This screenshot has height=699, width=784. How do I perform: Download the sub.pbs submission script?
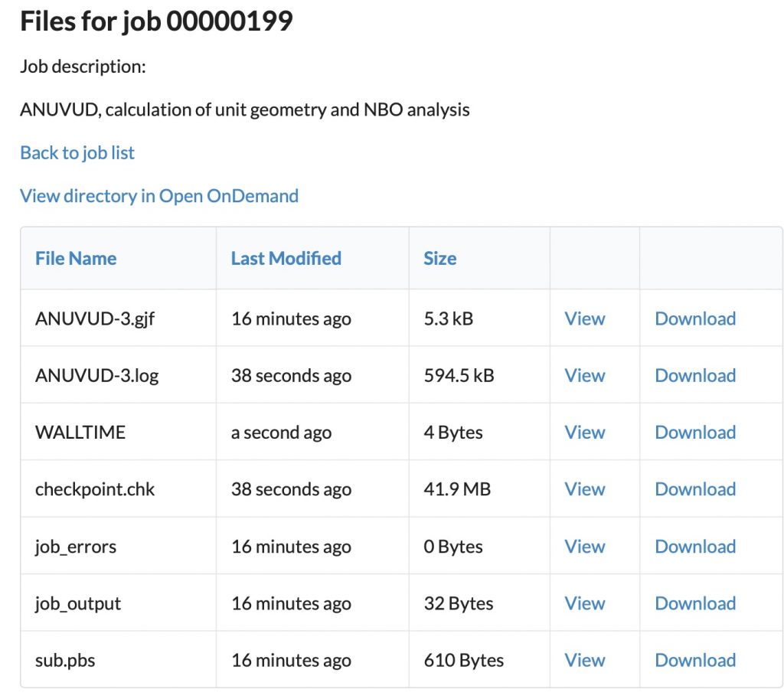tap(694, 660)
